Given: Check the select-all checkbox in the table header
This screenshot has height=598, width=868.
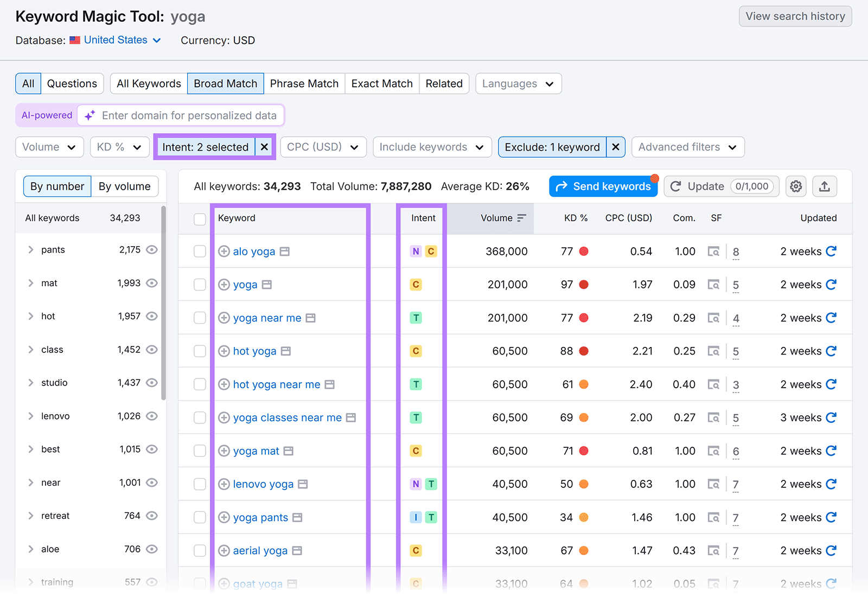Looking at the screenshot, I should click(199, 218).
